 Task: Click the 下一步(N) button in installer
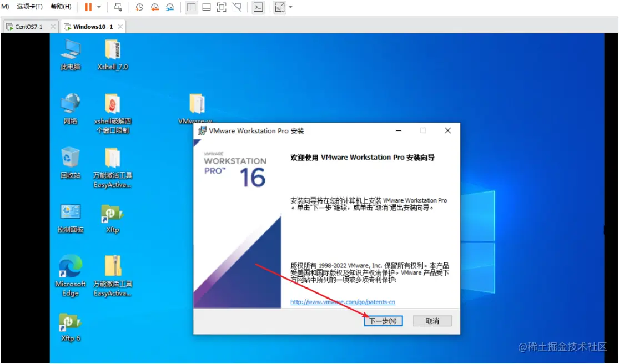point(383,321)
